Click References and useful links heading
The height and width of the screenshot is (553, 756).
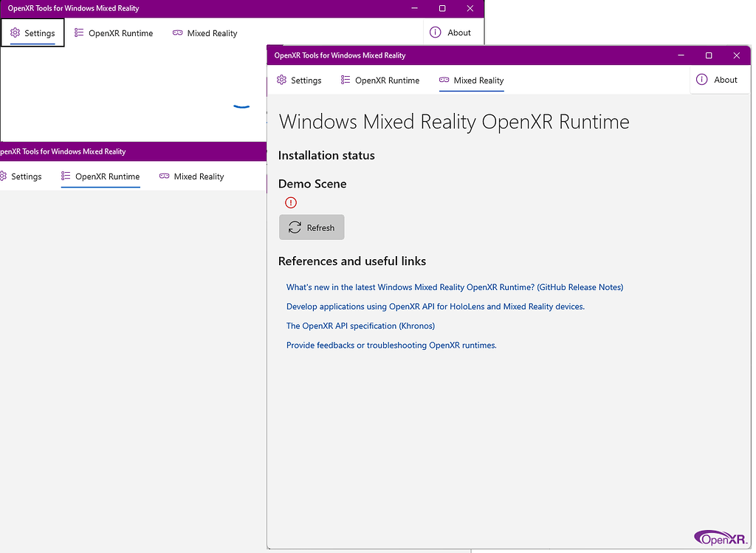coord(352,261)
